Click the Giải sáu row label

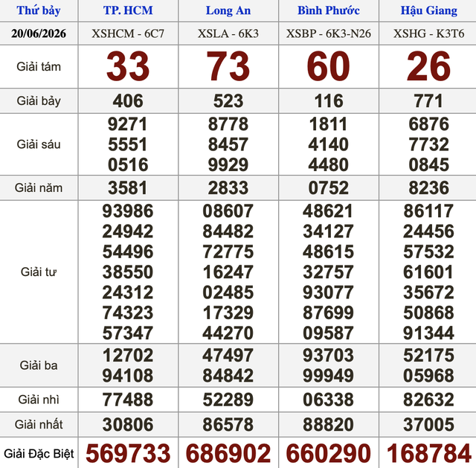coord(39,144)
